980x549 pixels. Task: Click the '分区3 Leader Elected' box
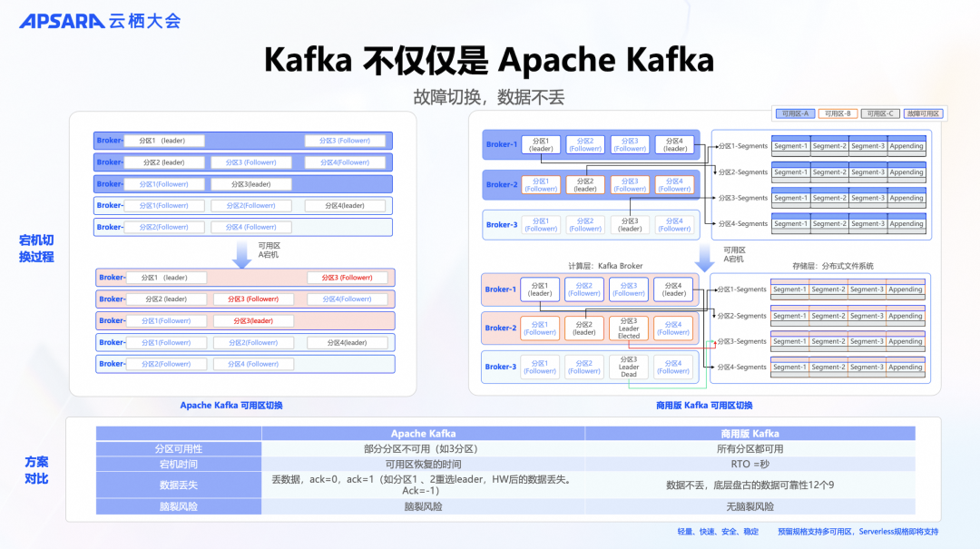click(629, 328)
